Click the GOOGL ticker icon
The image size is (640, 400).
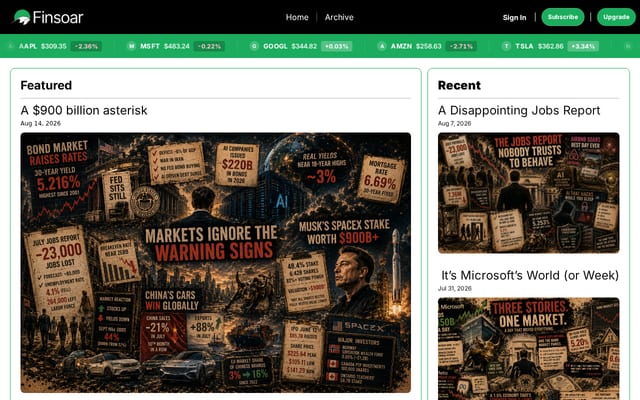pos(254,46)
